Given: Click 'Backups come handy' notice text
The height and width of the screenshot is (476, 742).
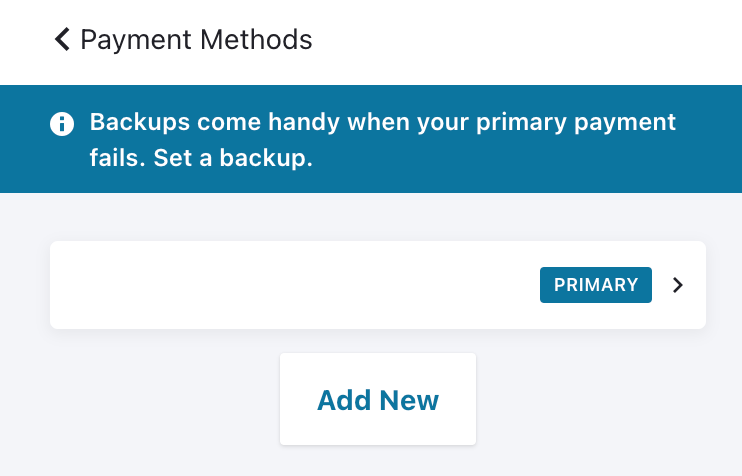Looking at the screenshot, I should pos(215,123).
